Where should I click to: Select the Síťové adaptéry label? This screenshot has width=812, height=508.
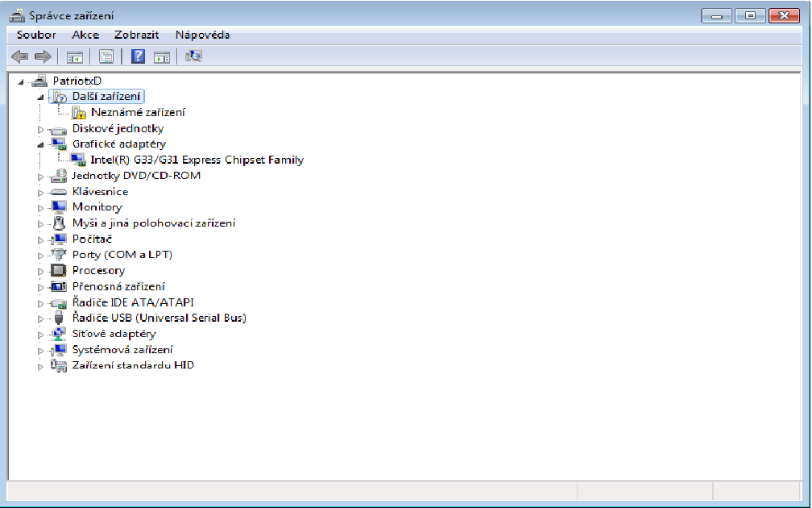coord(114,334)
